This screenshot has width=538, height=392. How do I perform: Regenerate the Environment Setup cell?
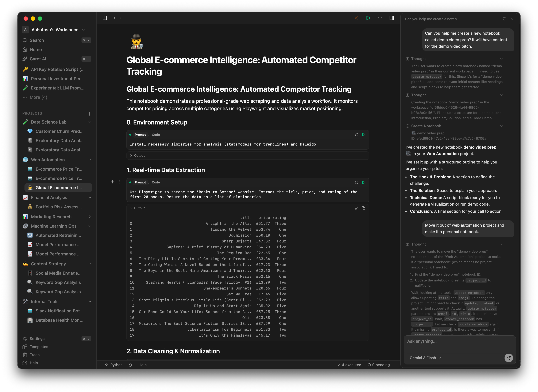pyautogui.click(x=357, y=135)
